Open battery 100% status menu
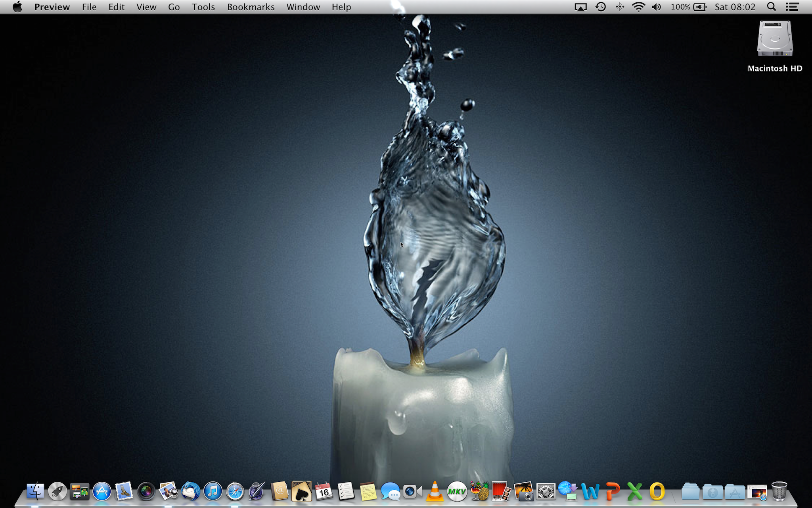Screen dimensions: 812x508 (x=688, y=7)
